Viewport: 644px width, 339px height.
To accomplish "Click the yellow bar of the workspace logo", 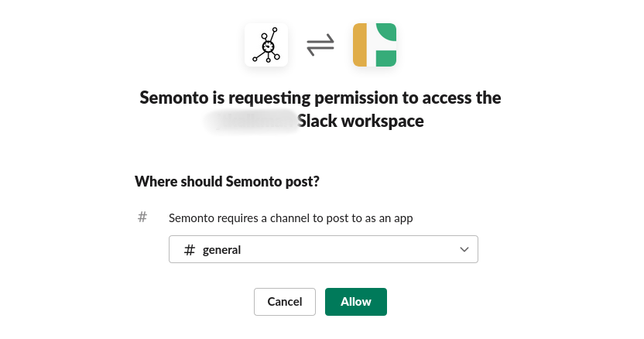I will [360, 45].
